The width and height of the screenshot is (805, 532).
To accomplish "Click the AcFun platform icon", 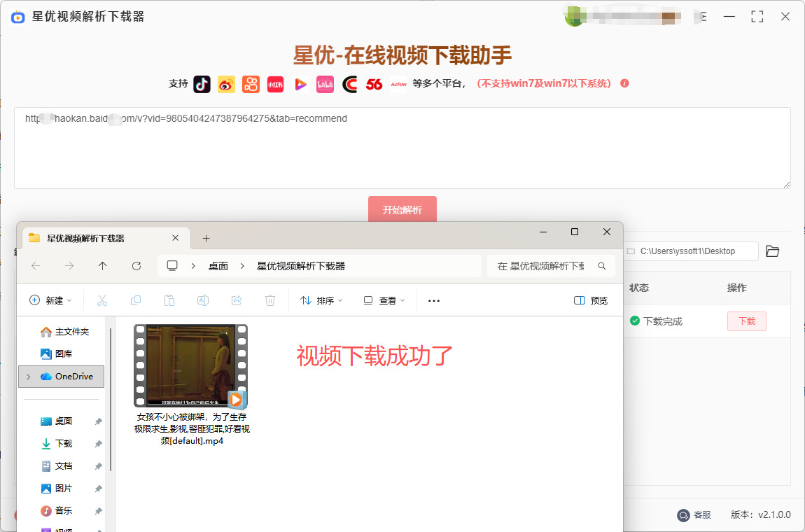I will pyautogui.click(x=398, y=84).
